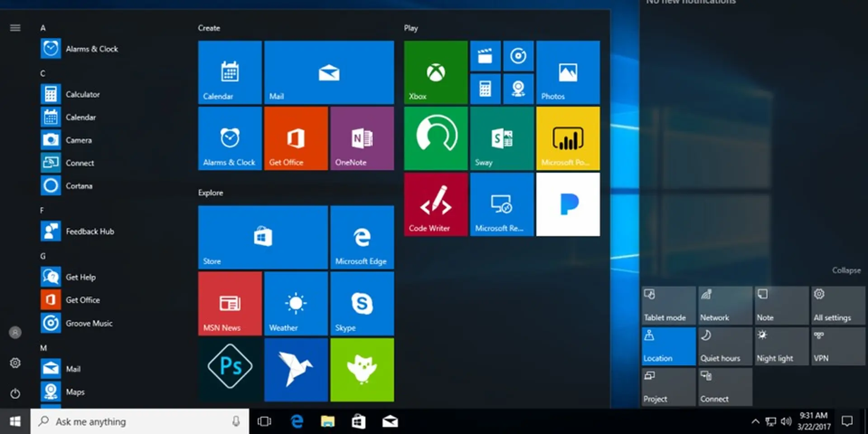The image size is (868, 434).
Task: Launch the Camera app from the list
Action: pyautogui.click(x=80, y=140)
